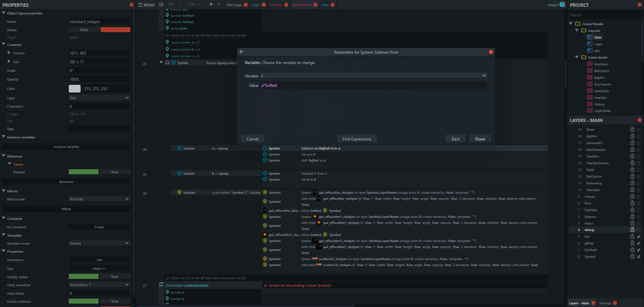Viewport: 644px width, 307px height.
Task: Open the MENU hamburger menu
Action: [146, 5]
